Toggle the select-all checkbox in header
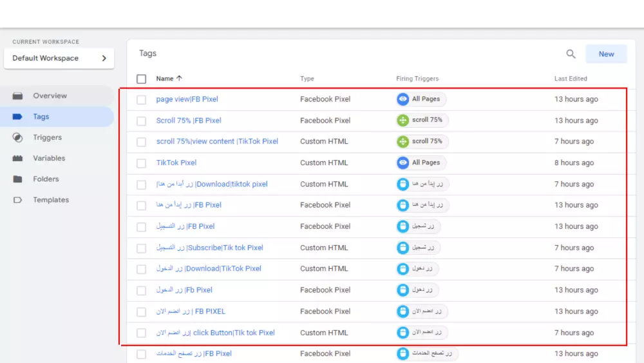This screenshot has width=644, height=363. (142, 79)
